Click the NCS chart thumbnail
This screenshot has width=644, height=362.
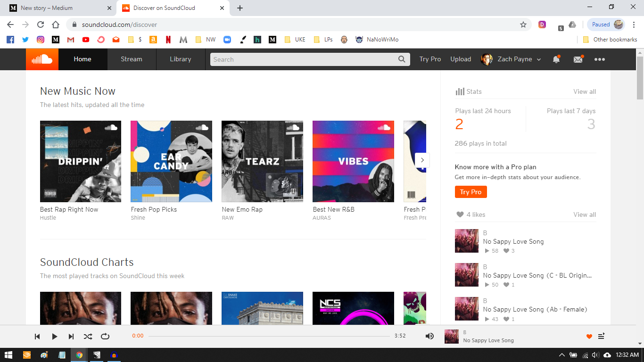click(x=353, y=308)
